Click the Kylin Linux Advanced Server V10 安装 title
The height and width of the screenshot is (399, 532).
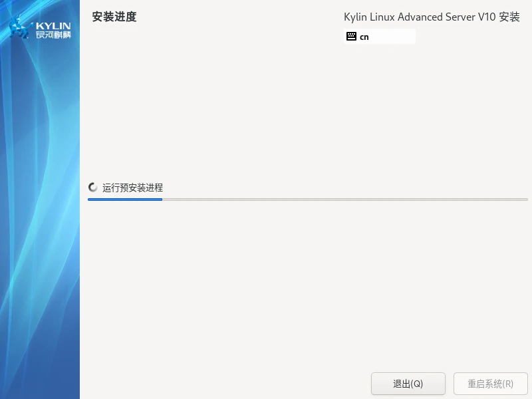[x=432, y=17]
